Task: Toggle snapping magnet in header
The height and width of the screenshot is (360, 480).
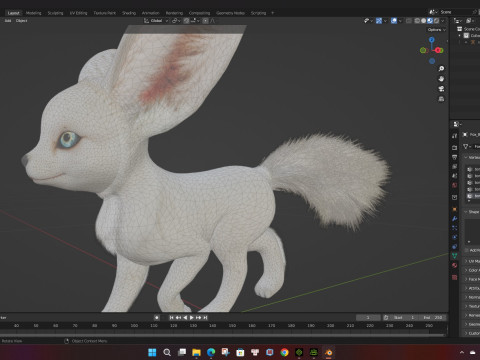Action: tap(186, 21)
